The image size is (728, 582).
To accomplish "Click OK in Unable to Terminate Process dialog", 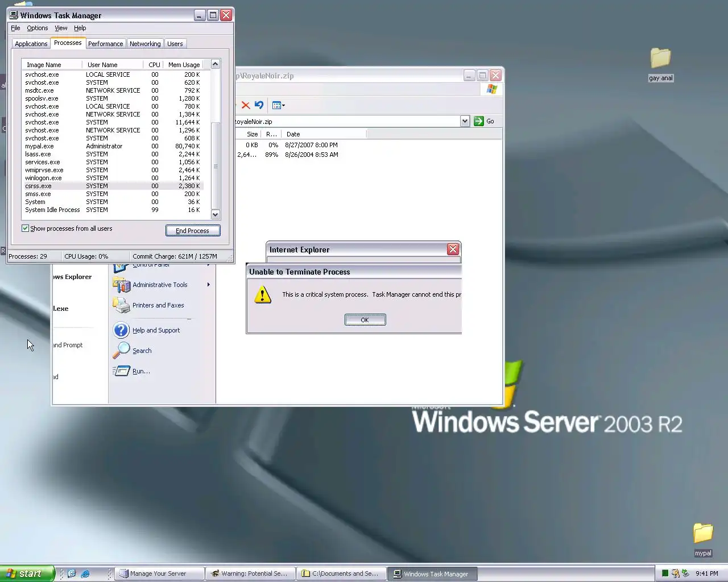I will coord(365,320).
